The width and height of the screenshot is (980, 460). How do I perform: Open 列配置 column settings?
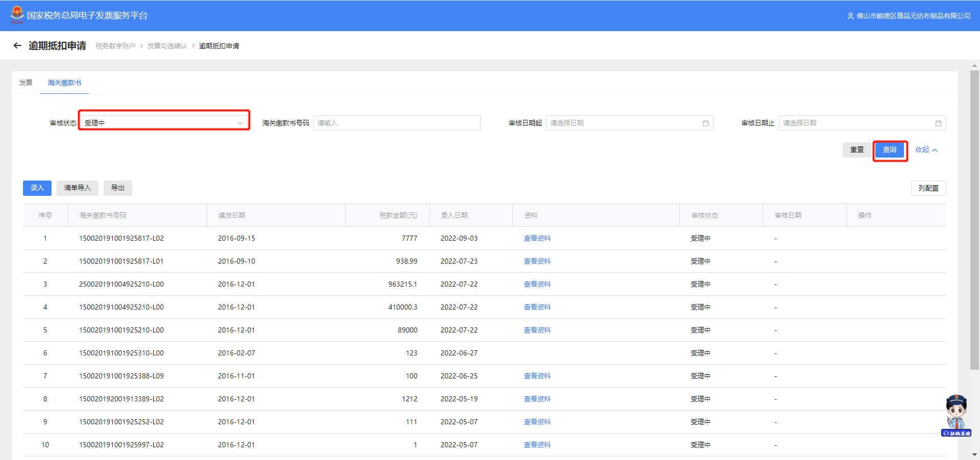click(x=928, y=189)
